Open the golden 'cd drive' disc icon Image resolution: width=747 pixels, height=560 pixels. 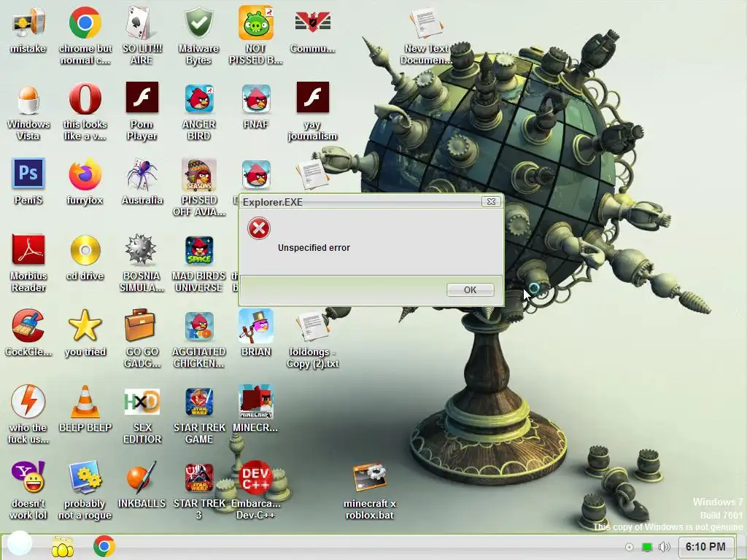[85, 249]
